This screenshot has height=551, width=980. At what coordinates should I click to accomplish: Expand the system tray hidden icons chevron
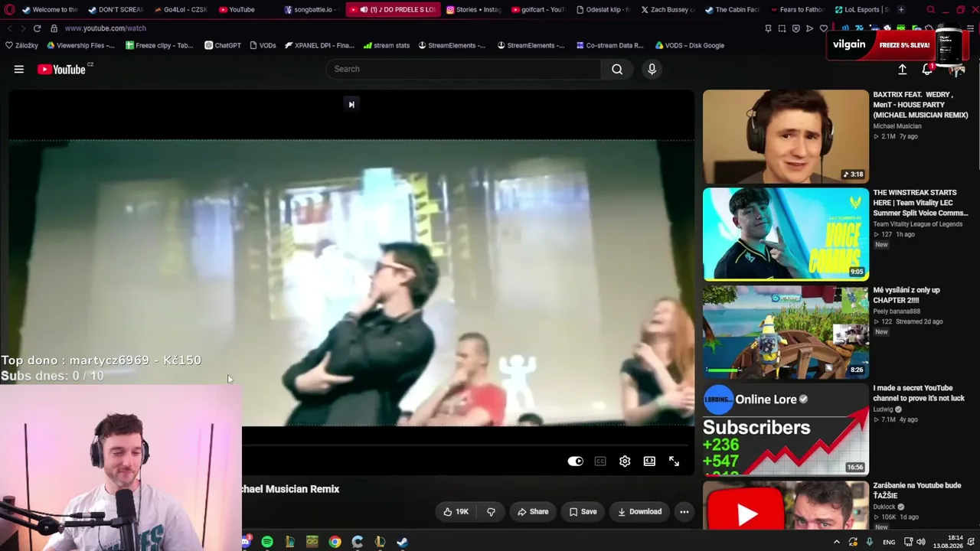tap(837, 542)
